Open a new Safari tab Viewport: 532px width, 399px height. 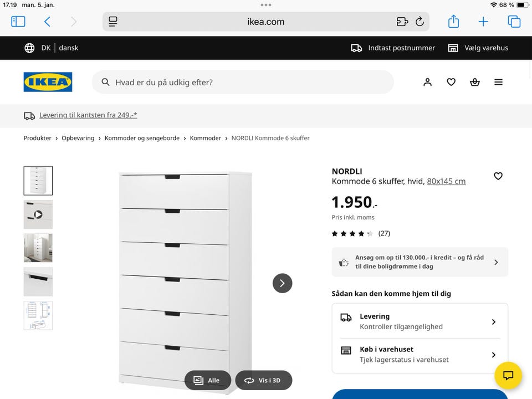tap(483, 22)
